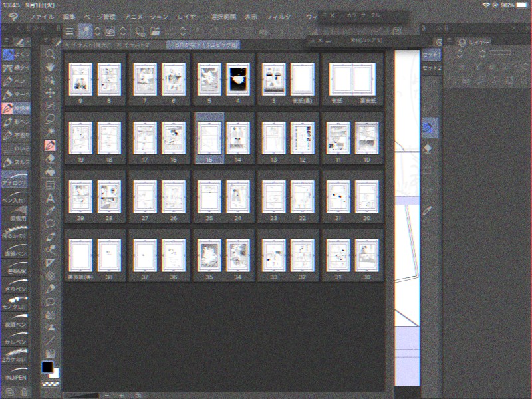Open page 21 thumbnail
Viewport: 532px width, 399px height.
click(x=338, y=197)
